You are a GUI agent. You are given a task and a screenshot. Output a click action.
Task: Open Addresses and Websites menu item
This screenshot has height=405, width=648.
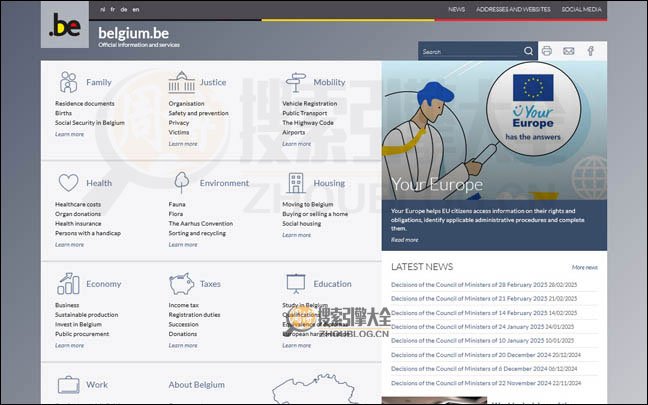coord(513,9)
